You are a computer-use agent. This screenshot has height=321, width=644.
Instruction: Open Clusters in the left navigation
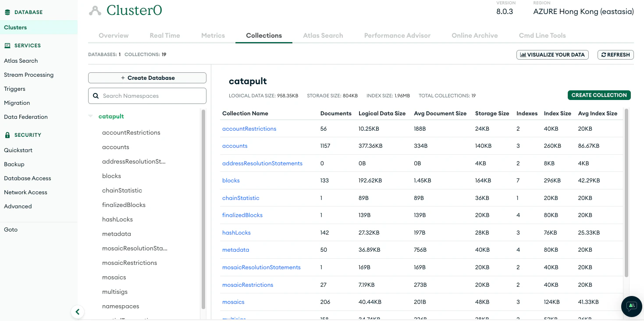(39, 27)
